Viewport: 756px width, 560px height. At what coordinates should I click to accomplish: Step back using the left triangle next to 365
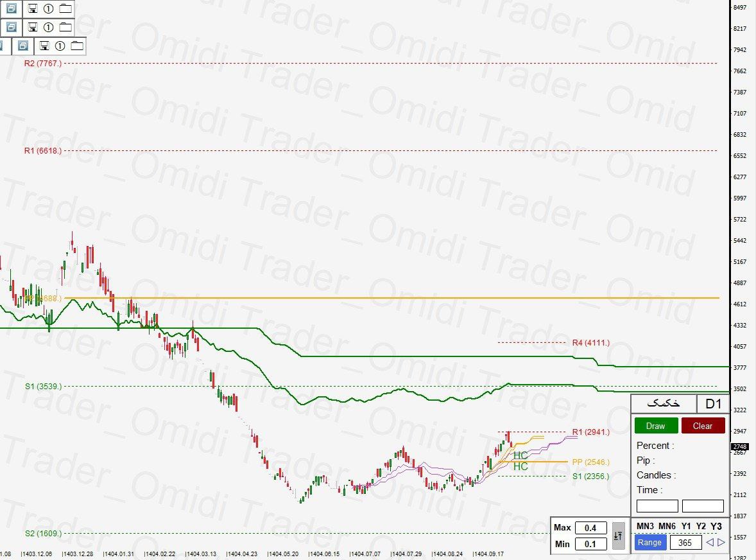coord(710,543)
